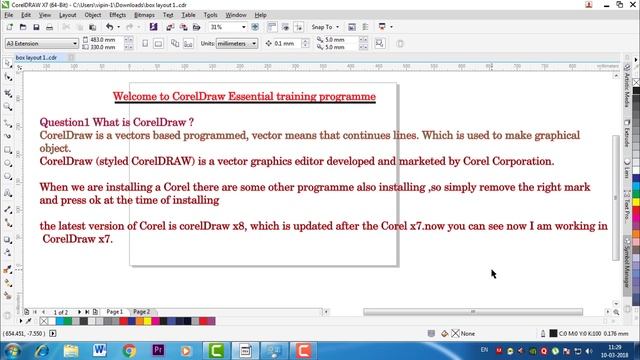Select the box layout 1.cdr document tab
Screen dimensions: 640x360
point(36,58)
